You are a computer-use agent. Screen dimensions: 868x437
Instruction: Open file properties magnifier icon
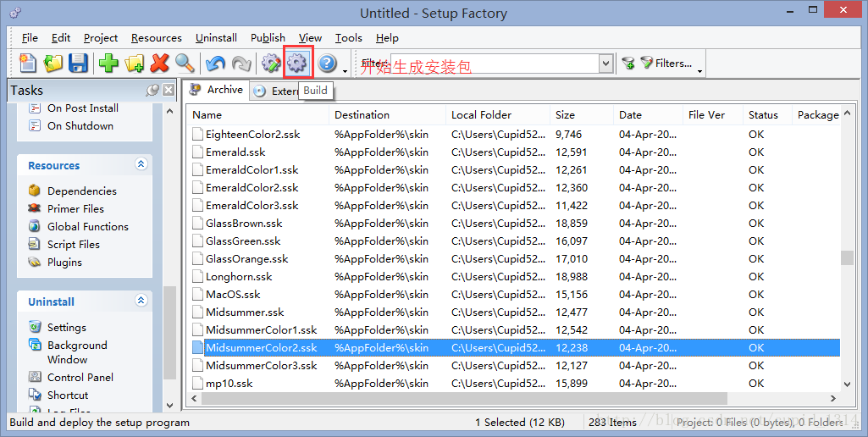tap(185, 64)
